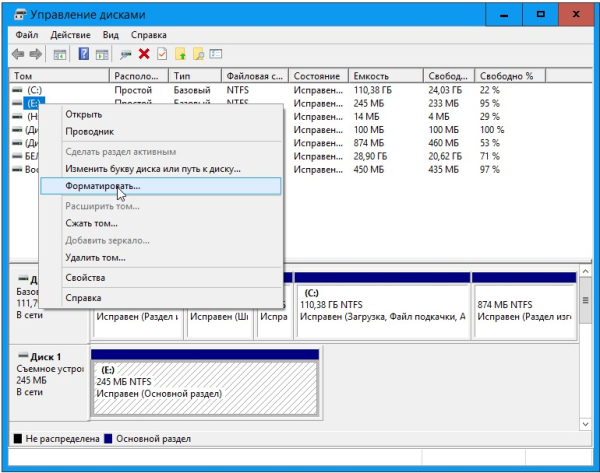The height and width of the screenshot is (473, 600).
Task: Click the scroll down arrow in disk pane
Action: coord(585,424)
